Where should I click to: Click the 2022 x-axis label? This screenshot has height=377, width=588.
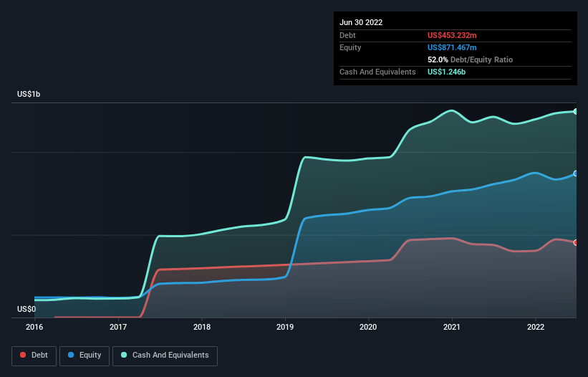pyautogui.click(x=536, y=327)
